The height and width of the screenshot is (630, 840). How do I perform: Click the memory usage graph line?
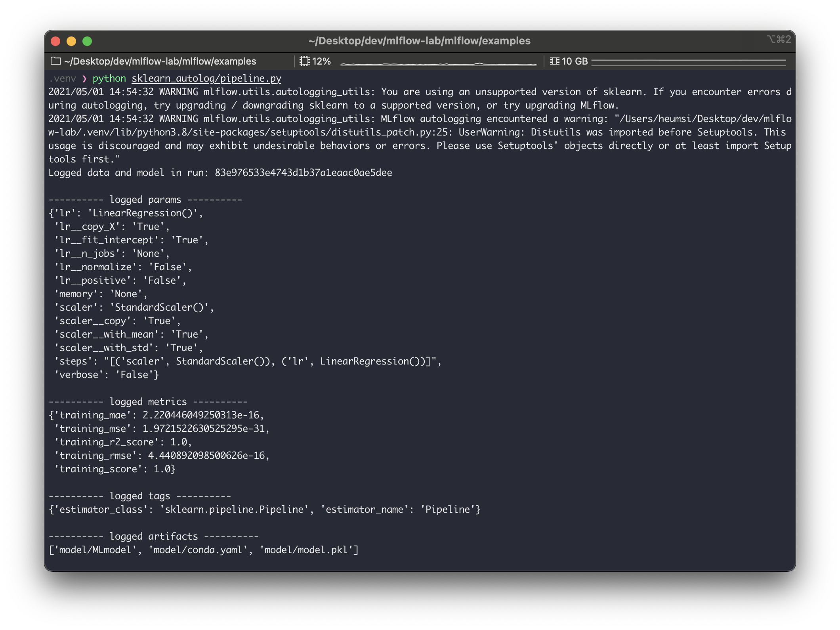click(x=688, y=61)
